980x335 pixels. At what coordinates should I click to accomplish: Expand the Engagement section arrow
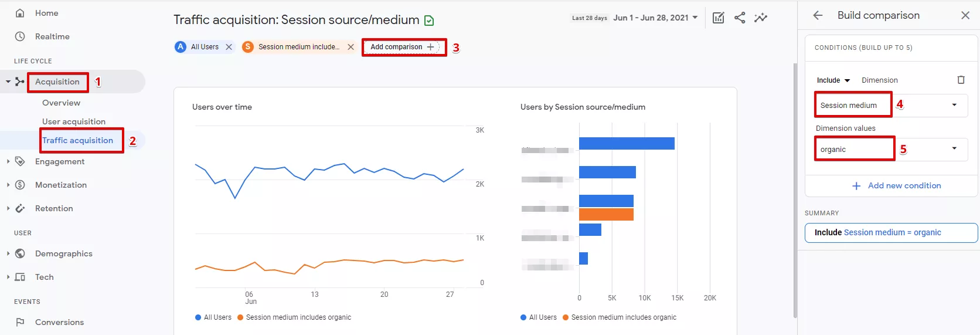tap(8, 161)
